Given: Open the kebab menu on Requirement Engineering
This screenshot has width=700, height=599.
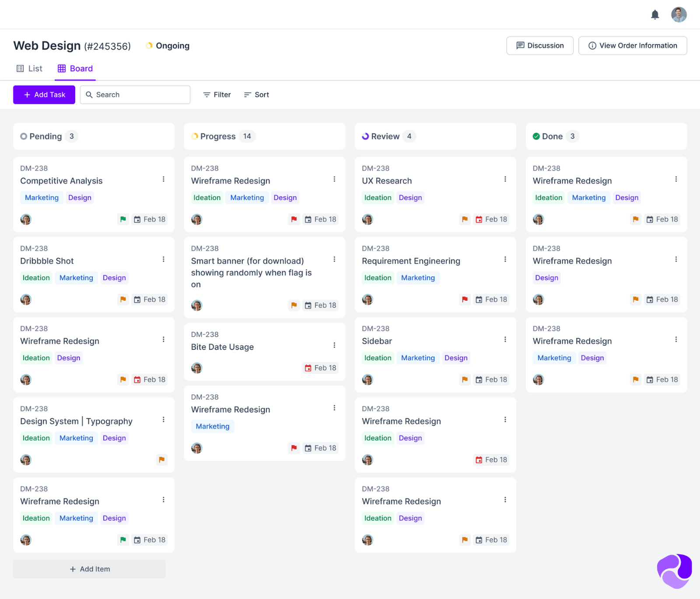Looking at the screenshot, I should tap(505, 259).
